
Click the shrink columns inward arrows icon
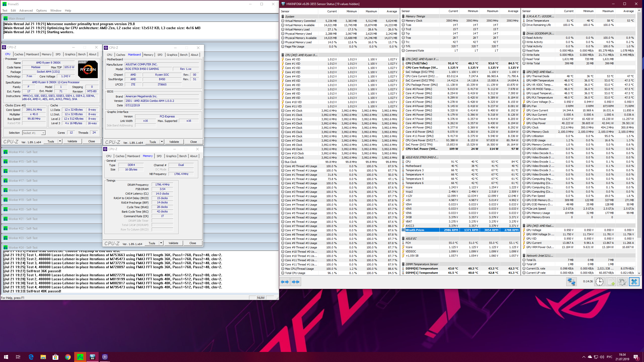tap(296, 282)
